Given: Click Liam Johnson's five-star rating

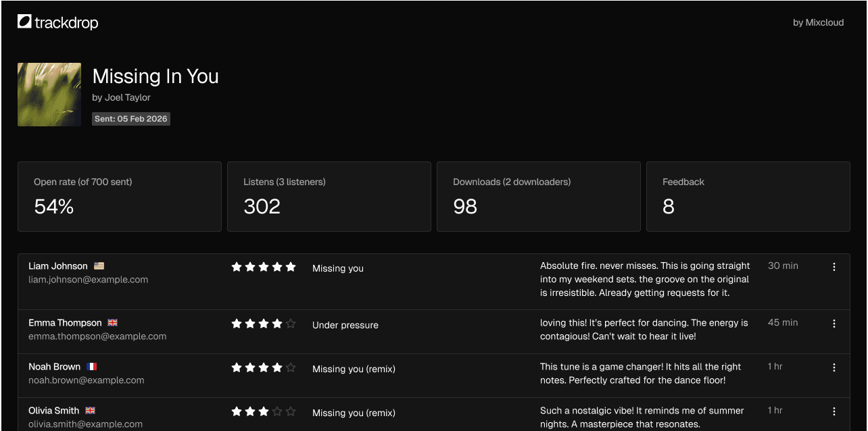Looking at the screenshot, I should tap(264, 267).
